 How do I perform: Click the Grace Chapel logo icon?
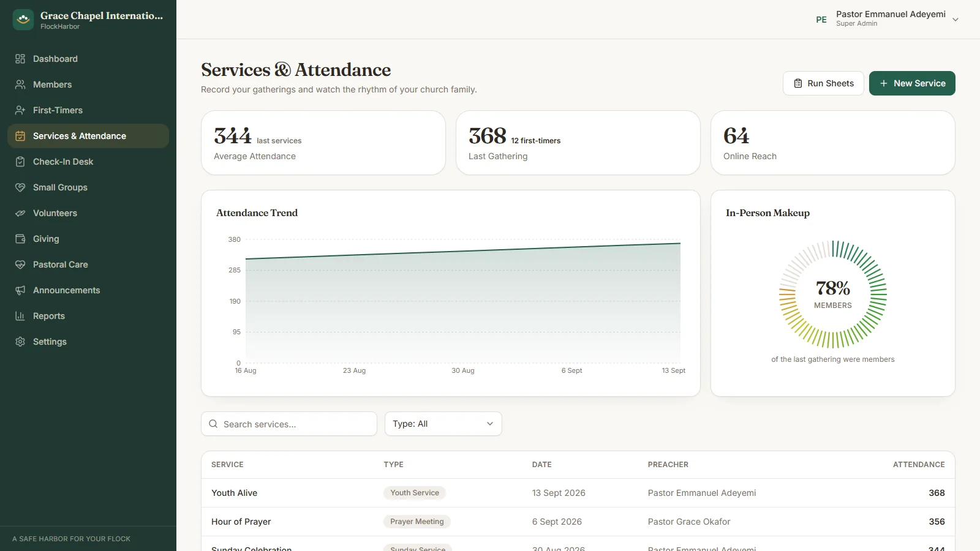click(23, 20)
